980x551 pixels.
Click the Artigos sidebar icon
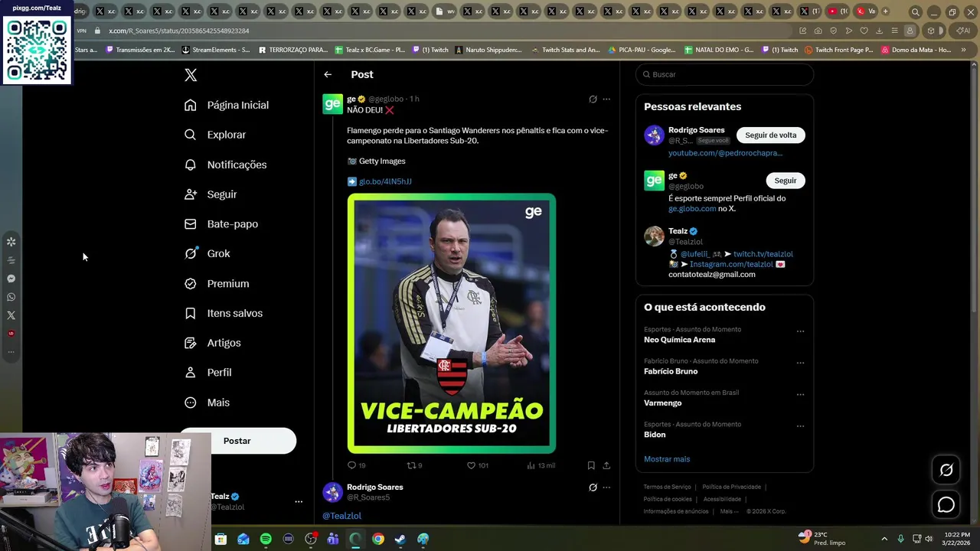pos(191,343)
